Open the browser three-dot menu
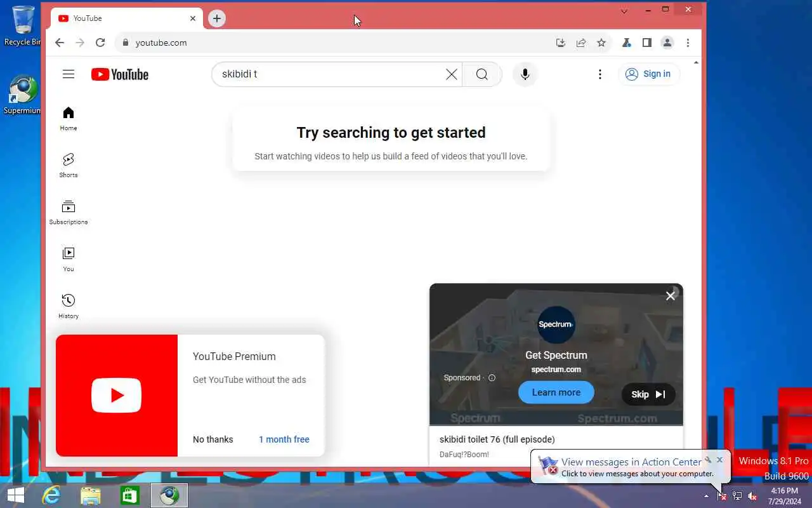This screenshot has height=508, width=812. [688, 43]
